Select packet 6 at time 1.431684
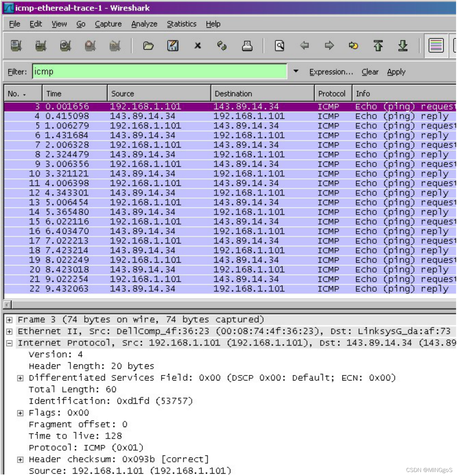The image size is (457, 476). (x=230, y=136)
